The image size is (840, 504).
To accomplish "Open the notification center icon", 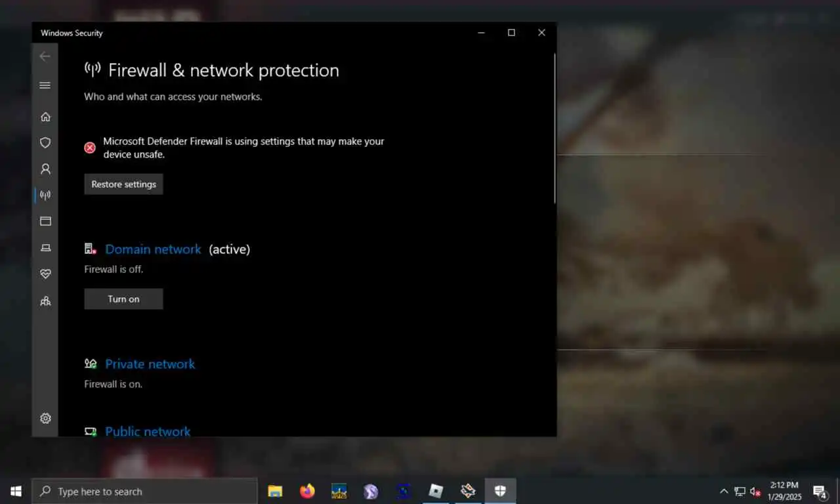I will point(819,491).
